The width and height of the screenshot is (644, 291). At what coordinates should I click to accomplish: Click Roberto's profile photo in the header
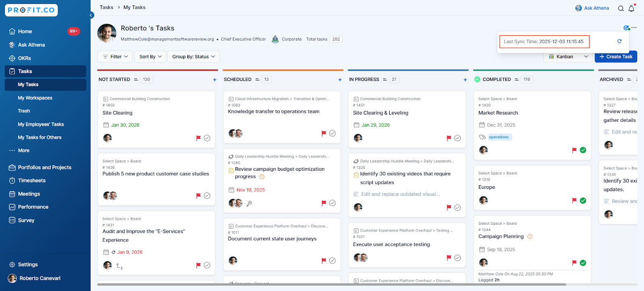coord(107,33)
